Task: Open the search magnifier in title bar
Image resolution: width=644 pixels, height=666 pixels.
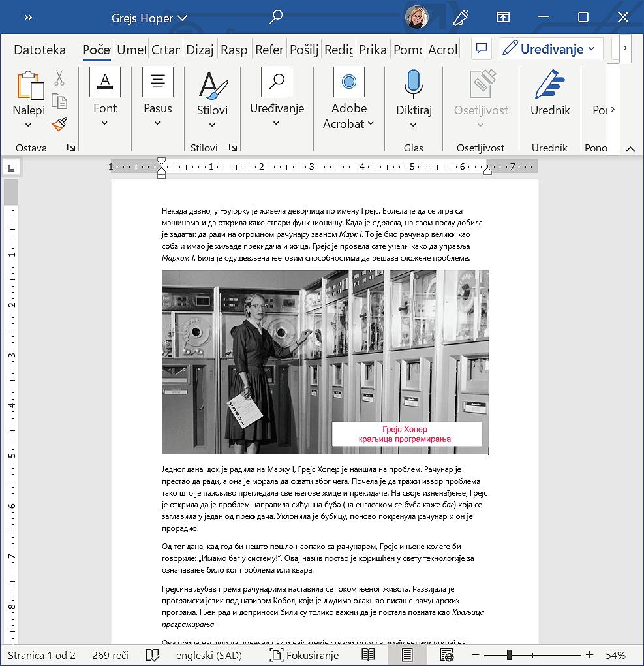Action: [x=277, y=17]
